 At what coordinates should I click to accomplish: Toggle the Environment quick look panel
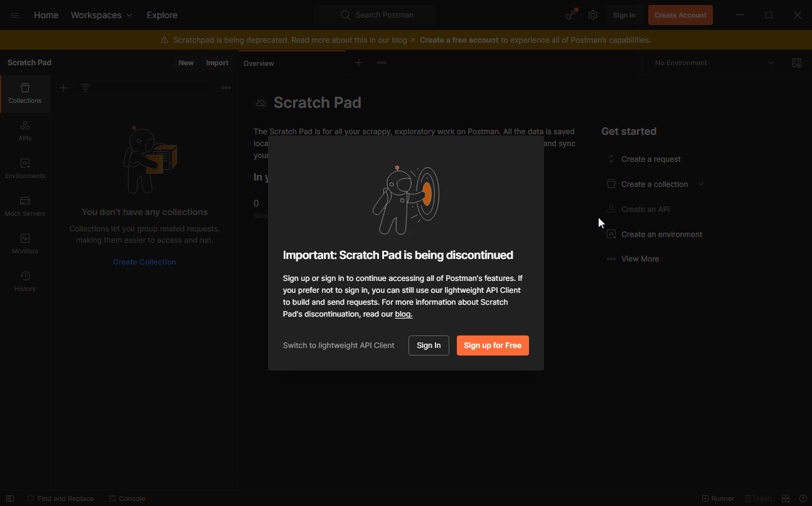click(797, 63)
